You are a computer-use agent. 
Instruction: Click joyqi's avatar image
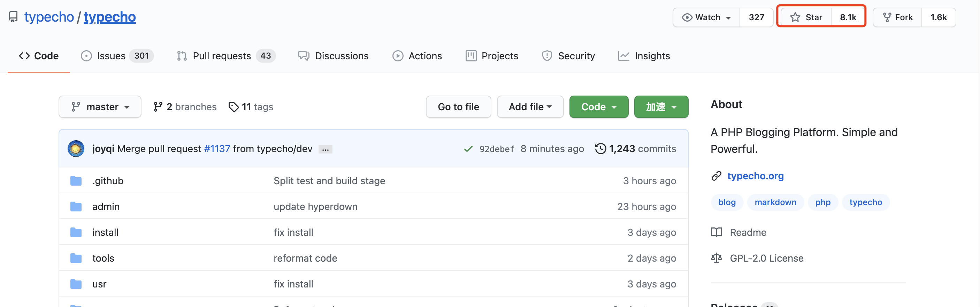[76, 149]
